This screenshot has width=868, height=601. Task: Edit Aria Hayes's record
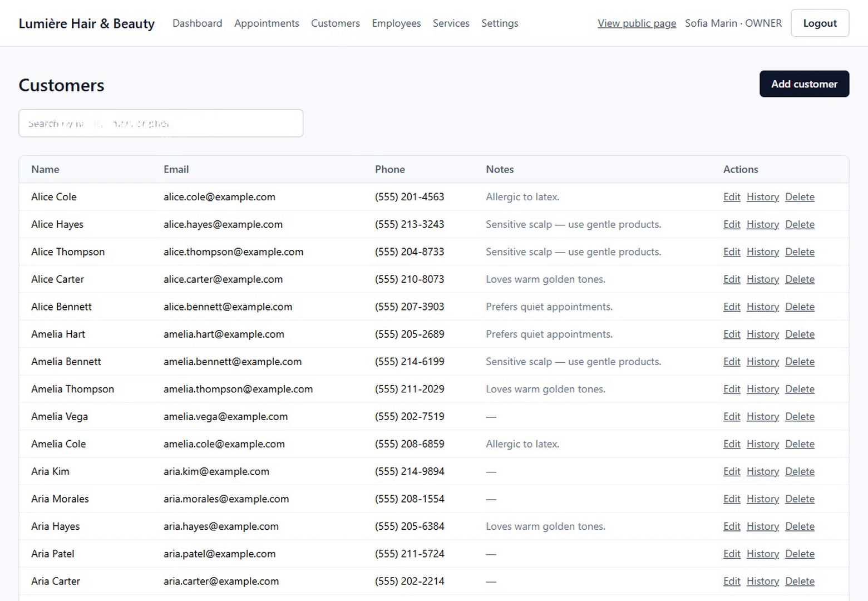[x=732, y=526]
